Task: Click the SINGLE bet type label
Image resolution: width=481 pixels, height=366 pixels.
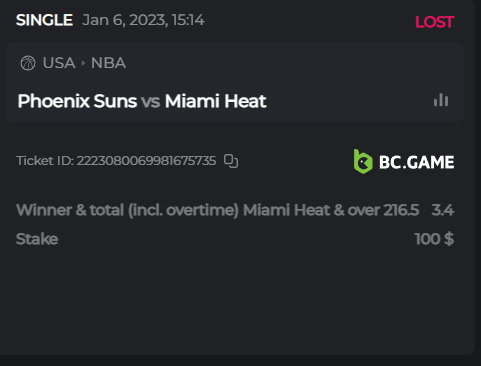Action: [x=44, y=20]
